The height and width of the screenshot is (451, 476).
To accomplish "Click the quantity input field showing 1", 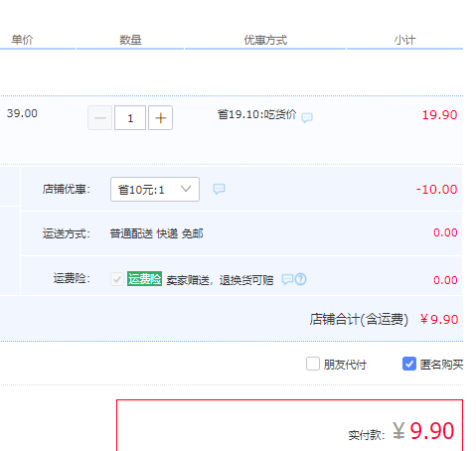I will (x=130, y=118).
